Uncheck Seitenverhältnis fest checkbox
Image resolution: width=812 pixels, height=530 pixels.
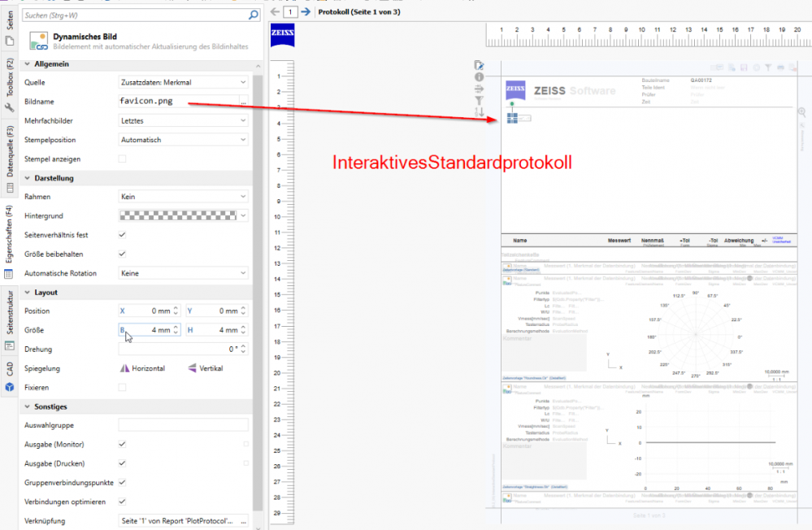[x=122, y=235]
